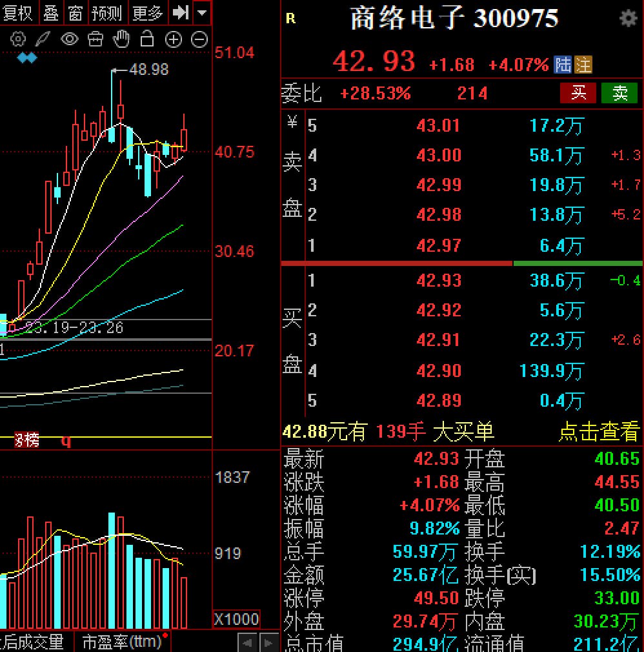Select sell level 3 price 42.99
The width and height of the screenshot is (644, 652).
click(439, 185)
